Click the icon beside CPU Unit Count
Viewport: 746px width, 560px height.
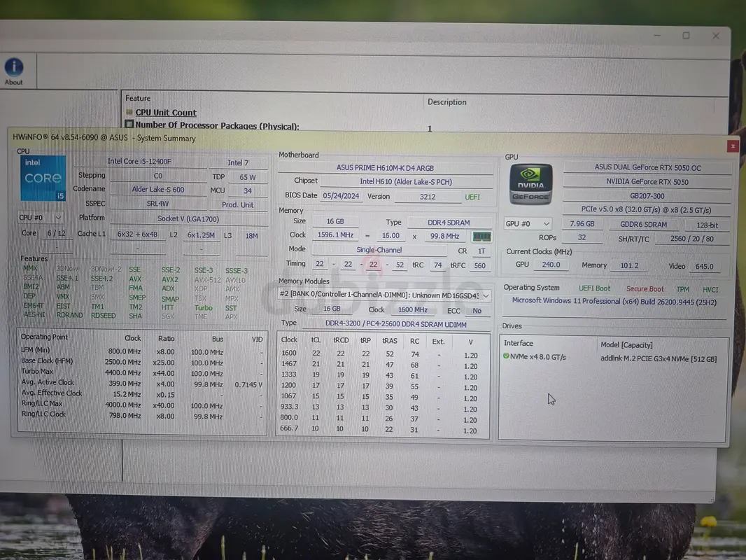(129, 112)
